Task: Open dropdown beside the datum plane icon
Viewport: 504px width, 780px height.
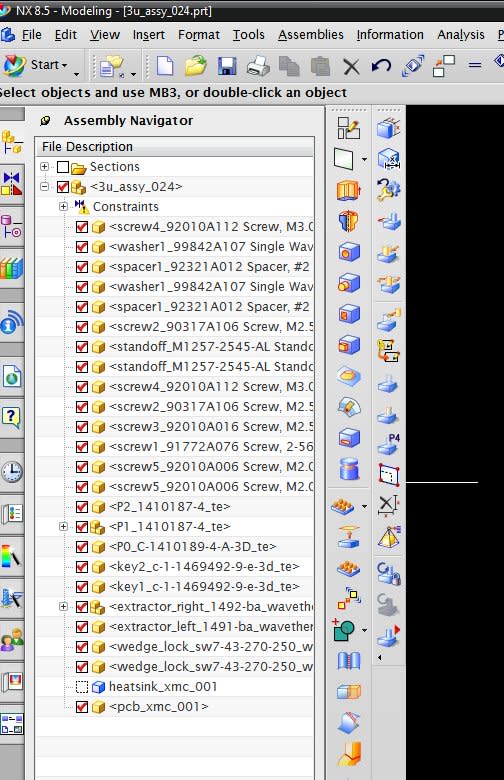Action: pyautogui.click(x=365, y=160)
